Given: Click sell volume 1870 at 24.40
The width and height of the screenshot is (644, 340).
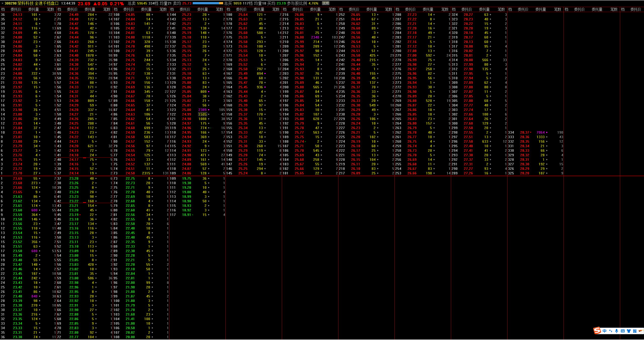Looking at the screenshot, I should click(90, 55).
